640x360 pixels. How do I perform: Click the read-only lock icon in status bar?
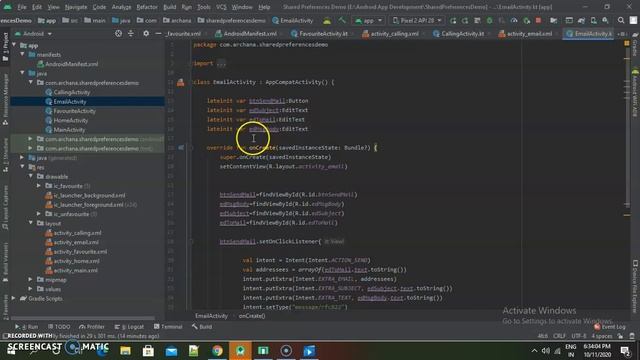(620, 336)
